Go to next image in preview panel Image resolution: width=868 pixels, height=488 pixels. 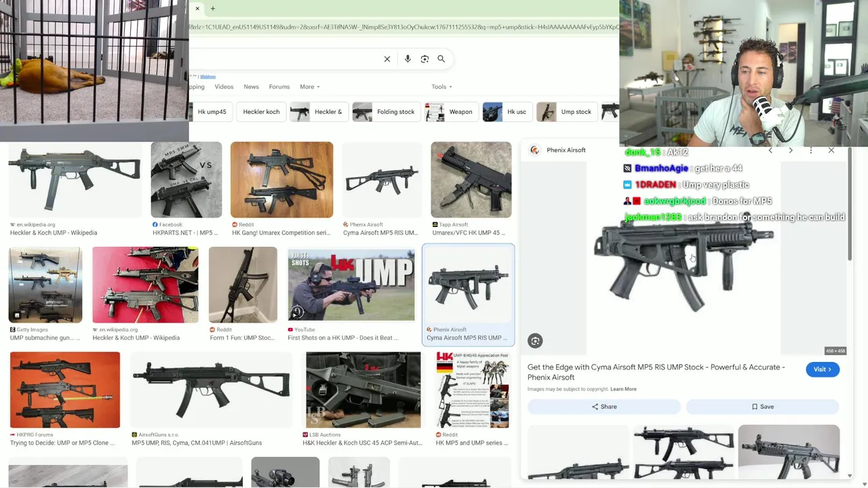tap(791, 150)
